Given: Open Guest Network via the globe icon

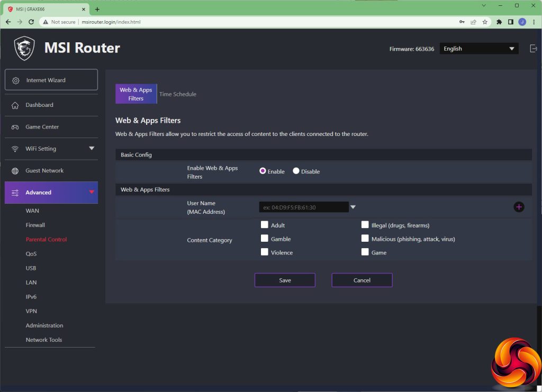Looking at the screenshot, I should [x=15, y=171].
